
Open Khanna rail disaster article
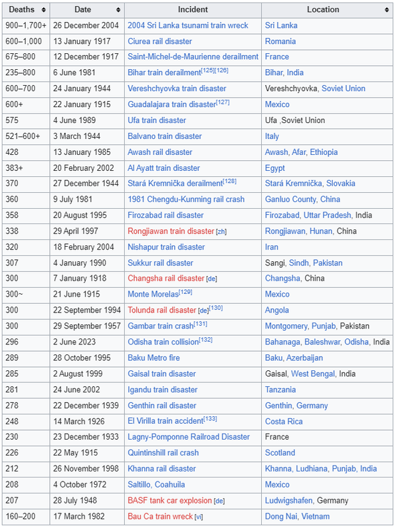(161, 469)
